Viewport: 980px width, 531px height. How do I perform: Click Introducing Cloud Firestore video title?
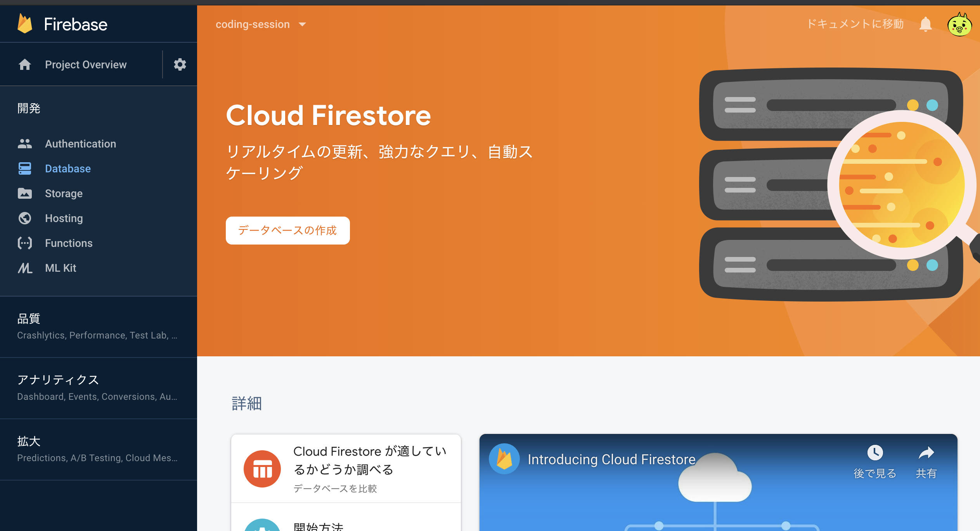[611, 459]
